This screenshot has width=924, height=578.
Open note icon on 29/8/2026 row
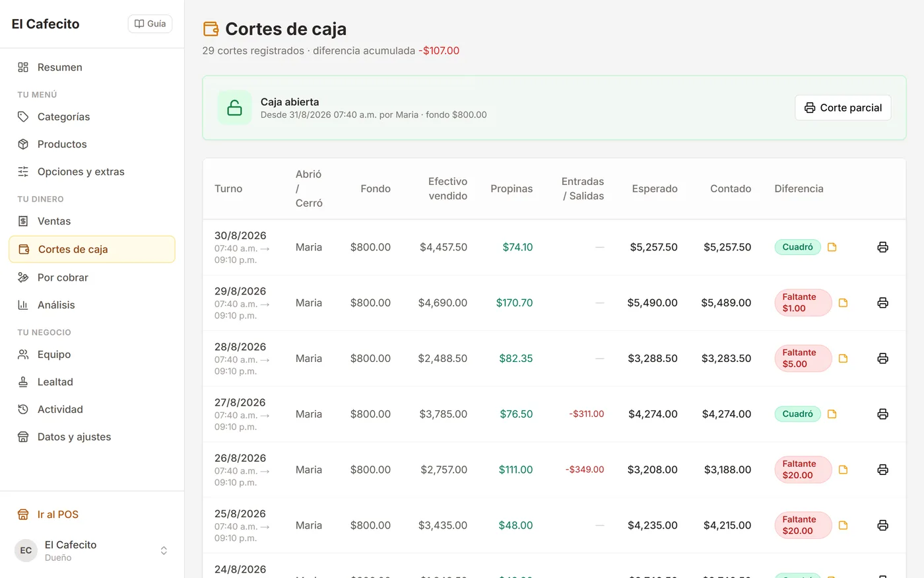tap(843, 303)
